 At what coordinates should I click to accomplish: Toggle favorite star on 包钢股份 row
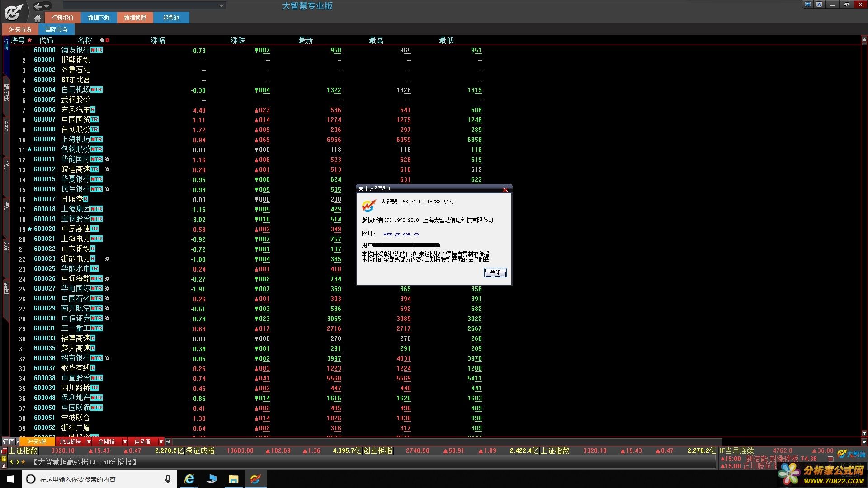(30, 150)
